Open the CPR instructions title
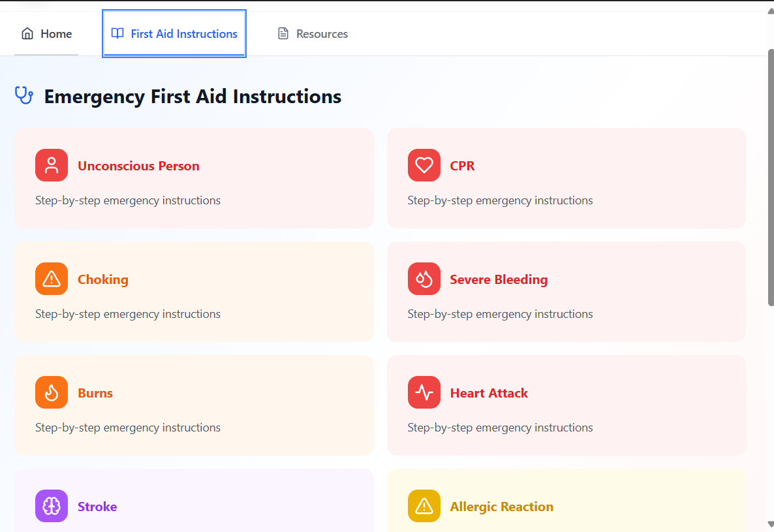The height and width of the screenshot is (532, 774). 462,166
